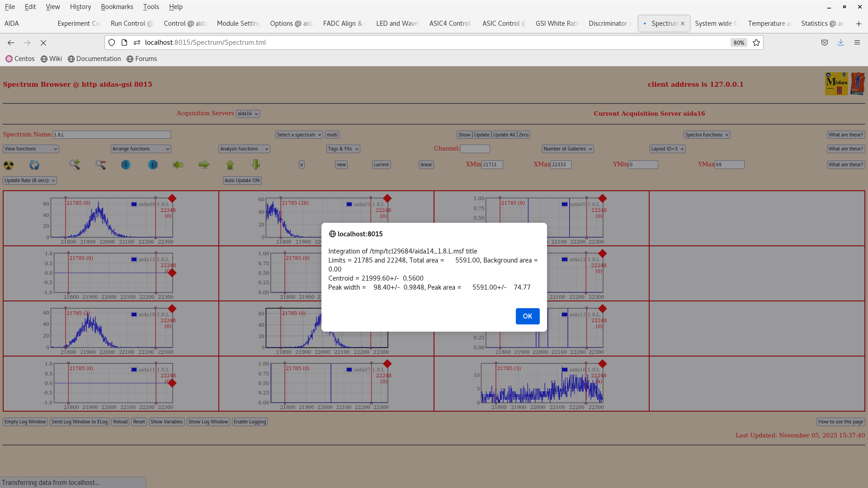
Task: Toggle the multi spectrum selection
Action: coord(332,135)
